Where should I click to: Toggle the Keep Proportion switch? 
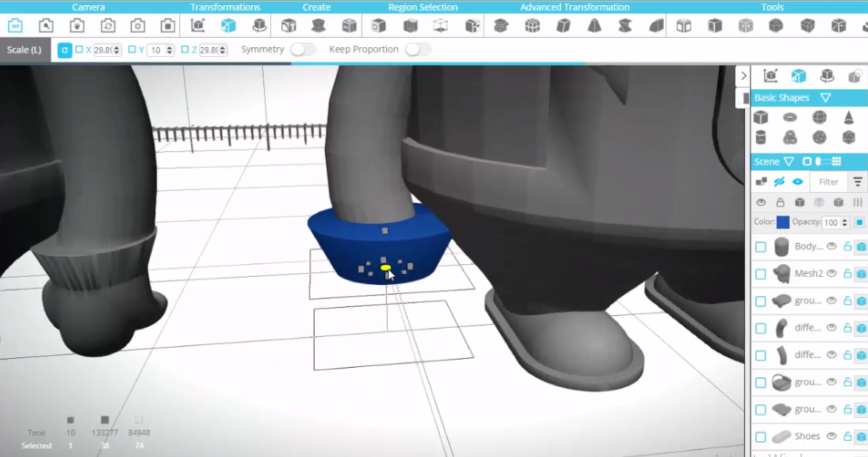(x=418, y=49)
